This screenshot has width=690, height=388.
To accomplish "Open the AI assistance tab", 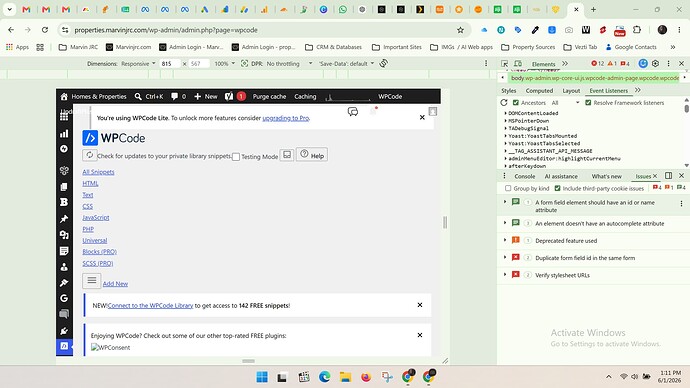I will click(x=561, y=176).
